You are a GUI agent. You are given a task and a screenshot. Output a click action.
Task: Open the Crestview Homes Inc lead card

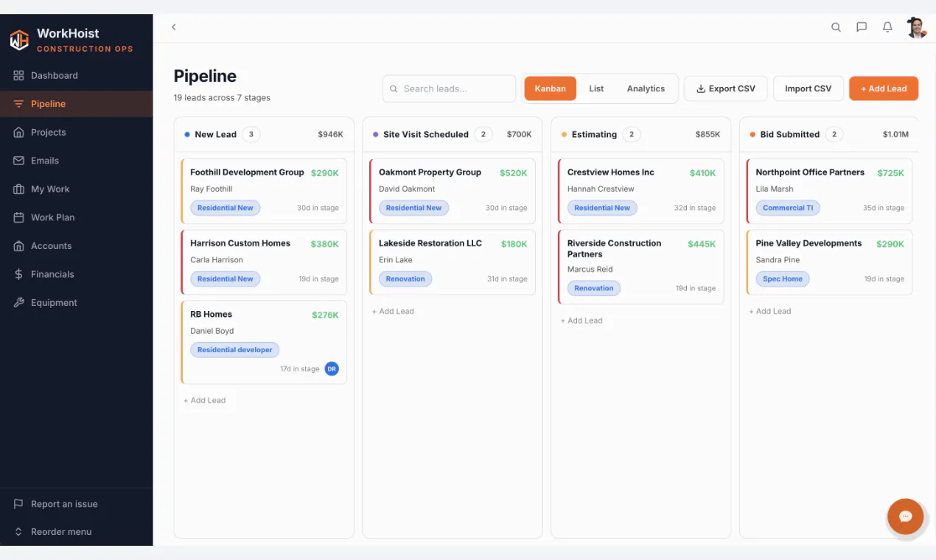tap(641, 191)
